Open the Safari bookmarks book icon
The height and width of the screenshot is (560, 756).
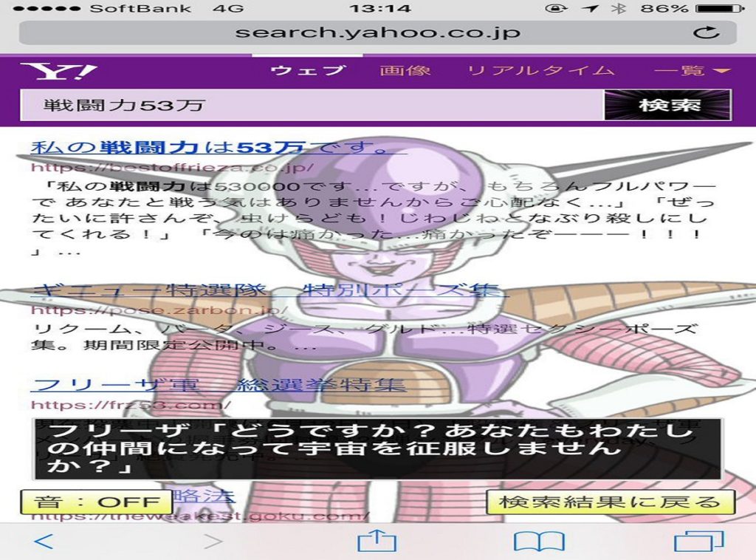click(x=539, y=542)
